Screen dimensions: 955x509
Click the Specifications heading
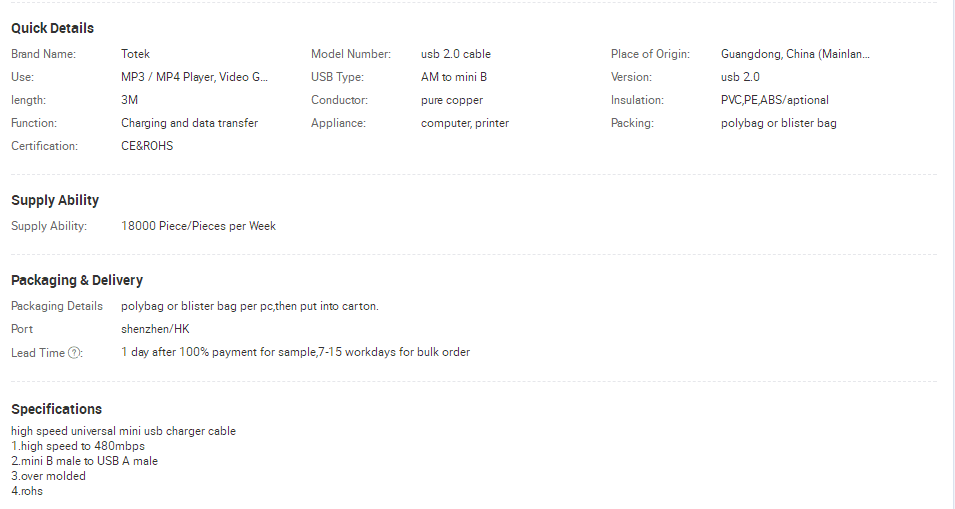point(56,409)
